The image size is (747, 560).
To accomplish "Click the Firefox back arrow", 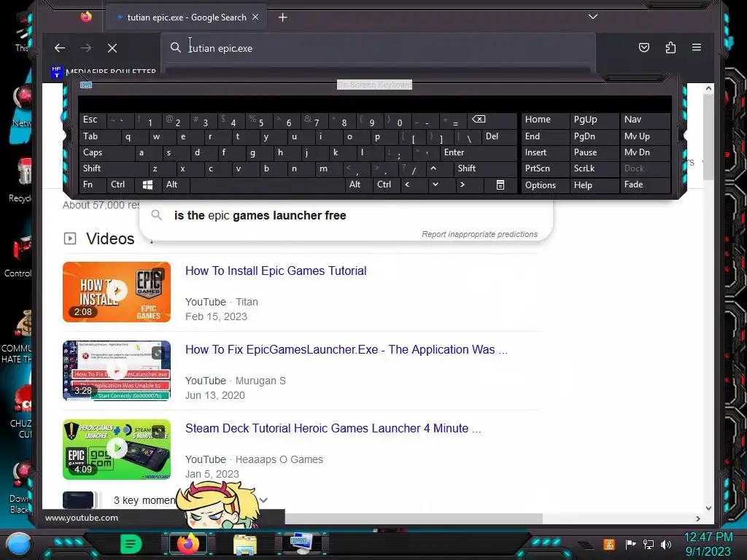I will click(x=60, y=48).
